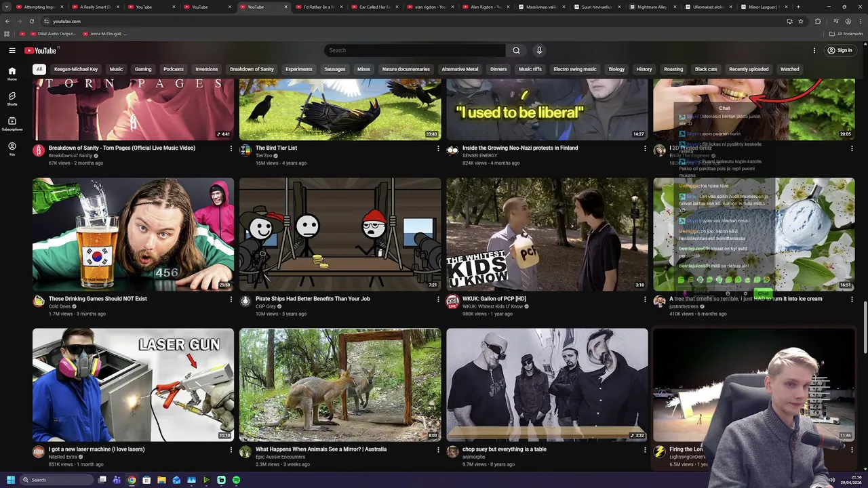Select the Black cats filter chip
This screenshot has width=868, height=488.
[706, 69]
